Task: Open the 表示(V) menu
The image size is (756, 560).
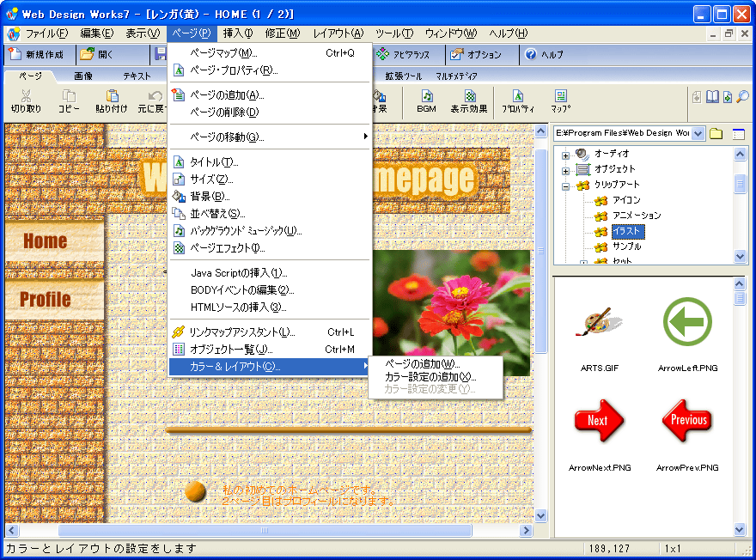Action: [x=143, y=33]
